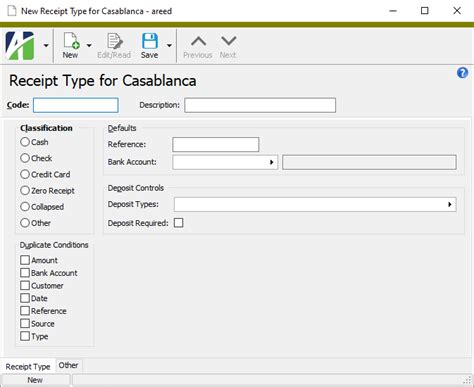
Task: Click the Previous record arrow
Action: tap(198, 41)
